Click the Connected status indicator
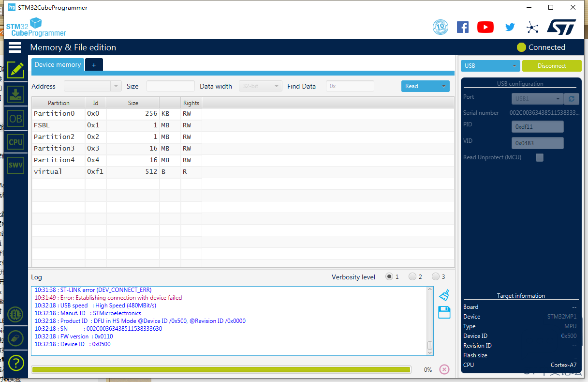 point(541,47)
